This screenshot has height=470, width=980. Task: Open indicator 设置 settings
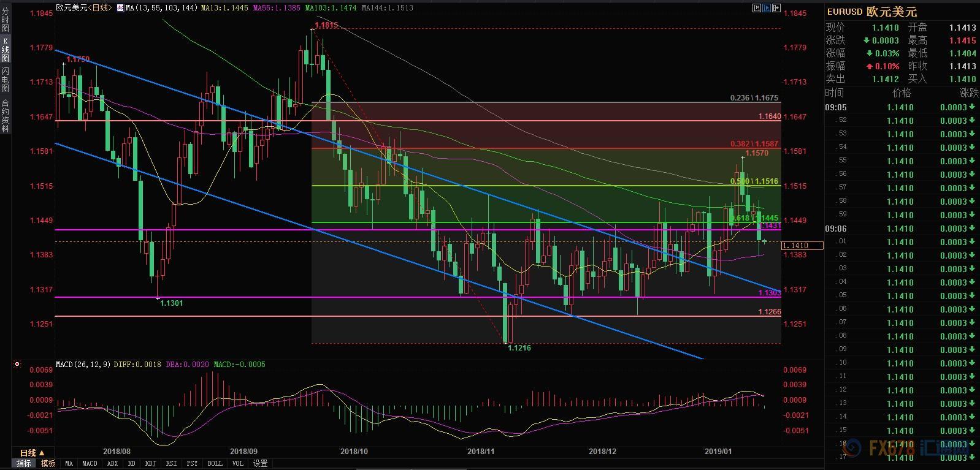pos(261,463)
